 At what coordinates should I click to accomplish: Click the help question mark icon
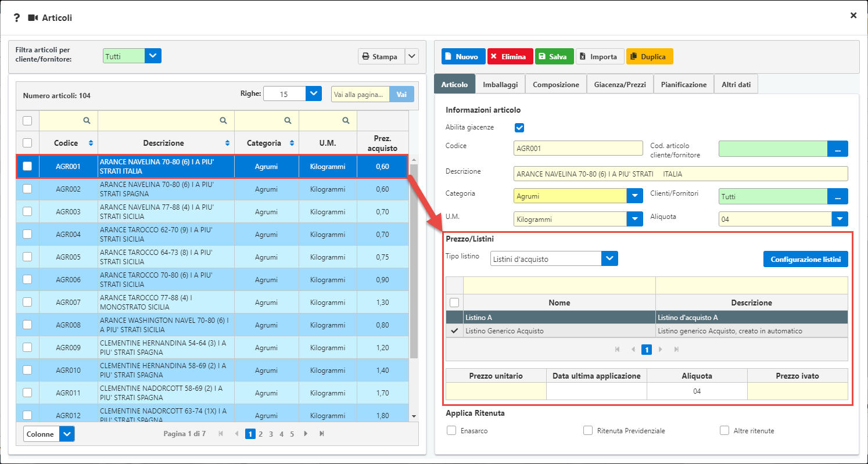tap(16, 18)
